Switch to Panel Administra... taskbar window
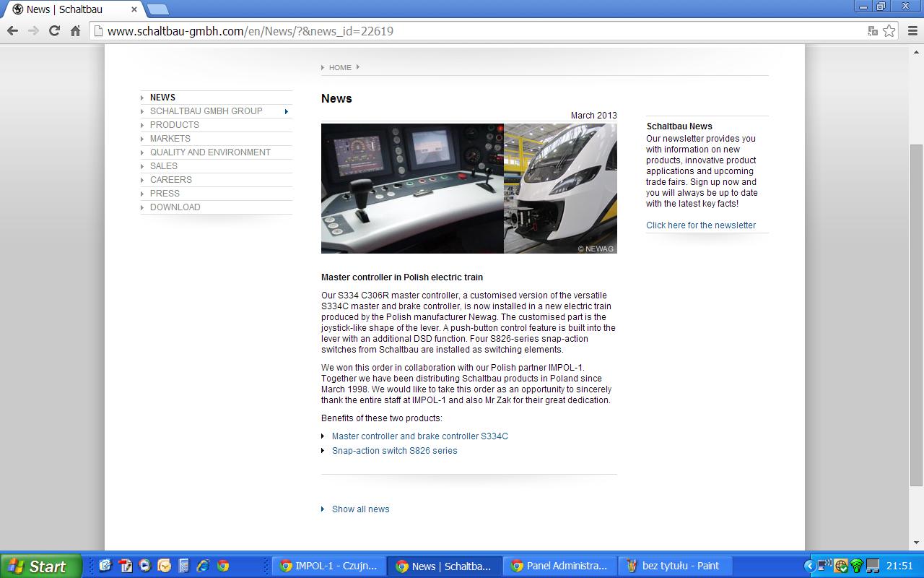Viewport: 924px width, 578px height. pos(560,566)
